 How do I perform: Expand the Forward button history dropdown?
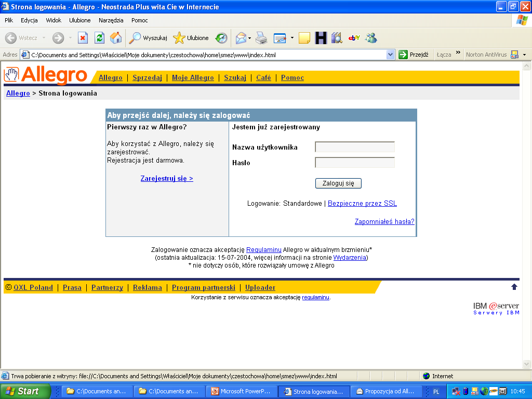(x=70, y=38)
